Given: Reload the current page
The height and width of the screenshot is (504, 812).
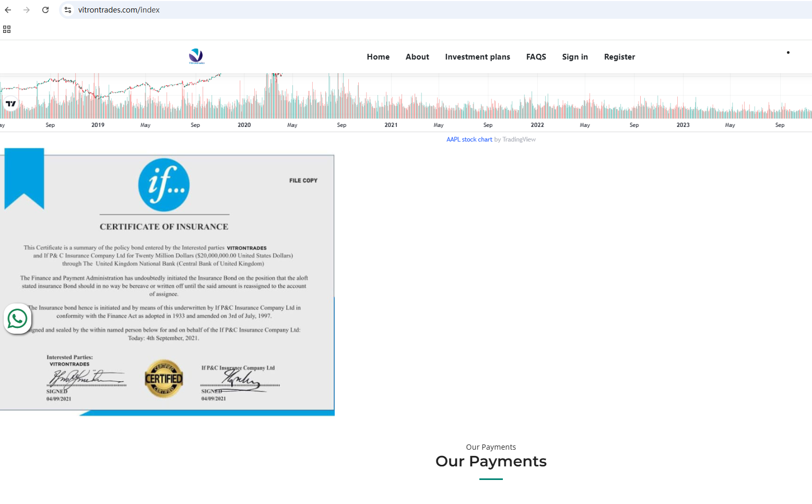Looking at the screenshot, I should (x=45, y=10).
